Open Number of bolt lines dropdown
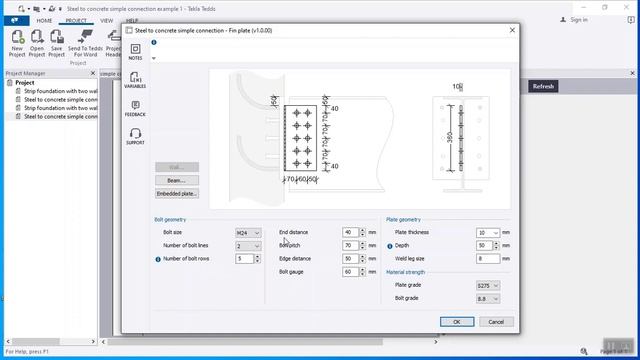Image resolution: width=640 pixels, height=360 pixels. (x=248, y=246)
